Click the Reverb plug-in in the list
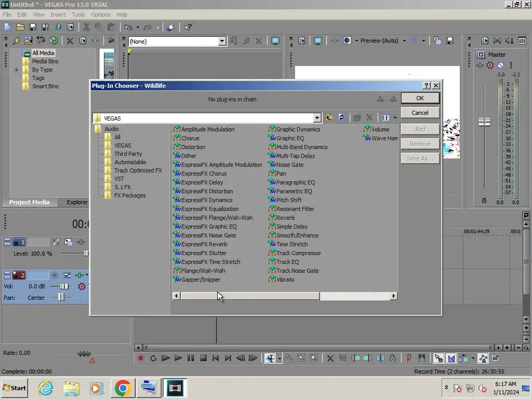Image resolution: width=532 pixels, height=399 pixels. [x=282, y=218]
